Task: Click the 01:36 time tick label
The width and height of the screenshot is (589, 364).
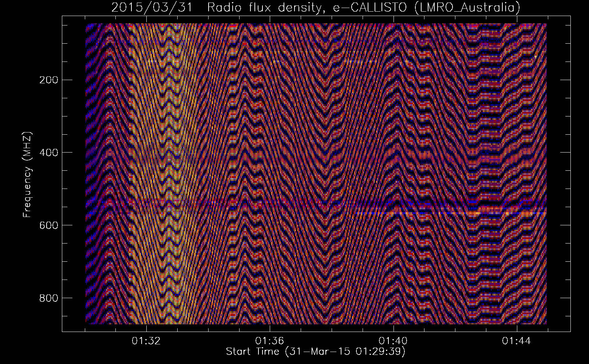Action: click(270, 341)
